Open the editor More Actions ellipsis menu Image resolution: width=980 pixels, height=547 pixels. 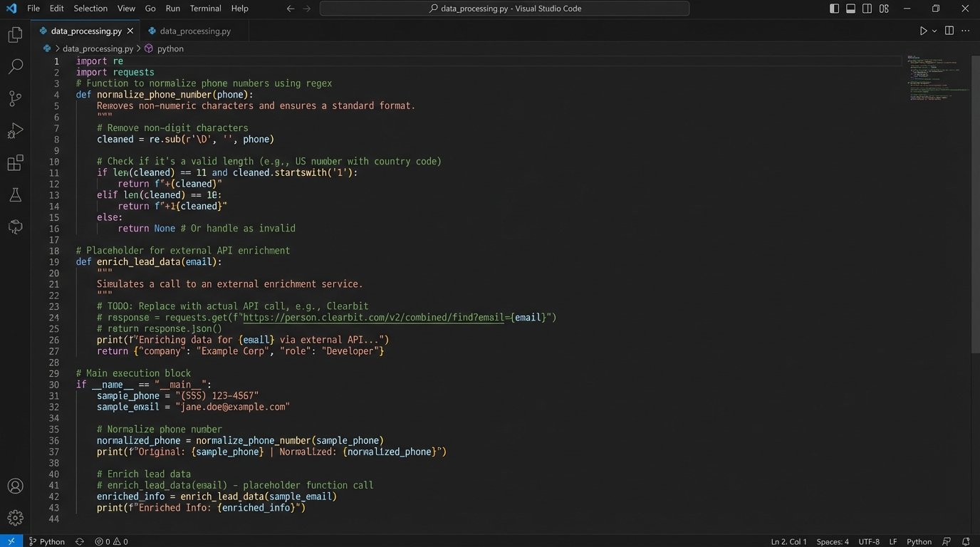pos(966,31)
